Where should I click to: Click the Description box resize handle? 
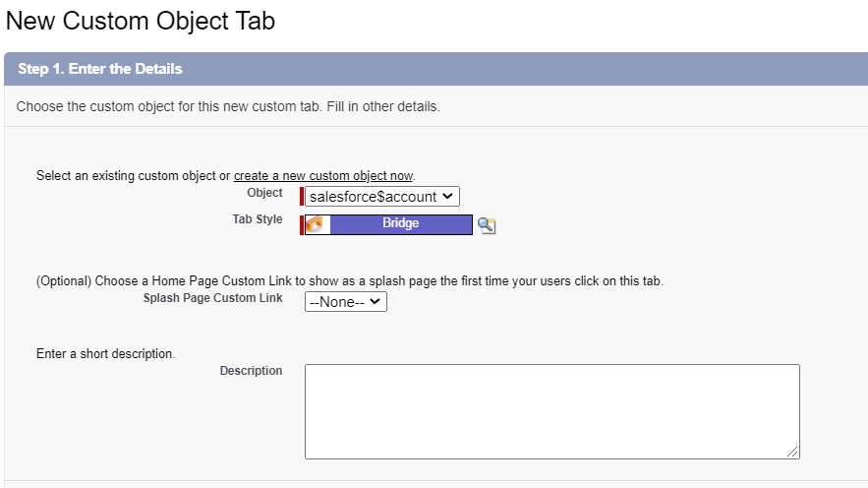pyautogui.click(x=792, y=452)
